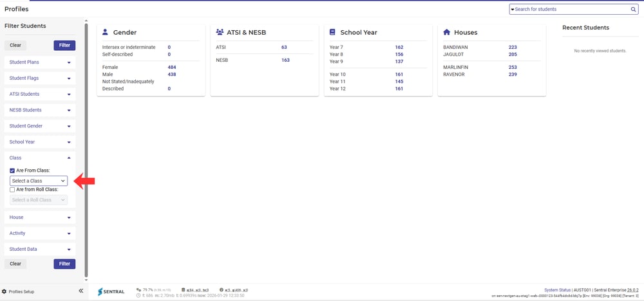Click the Sentral logo in footer

111,292
